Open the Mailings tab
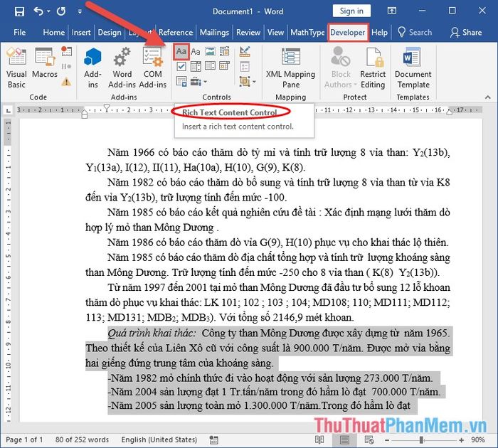Image resolution: width=498 pixels, height=448 pixels. pos(214,33)
